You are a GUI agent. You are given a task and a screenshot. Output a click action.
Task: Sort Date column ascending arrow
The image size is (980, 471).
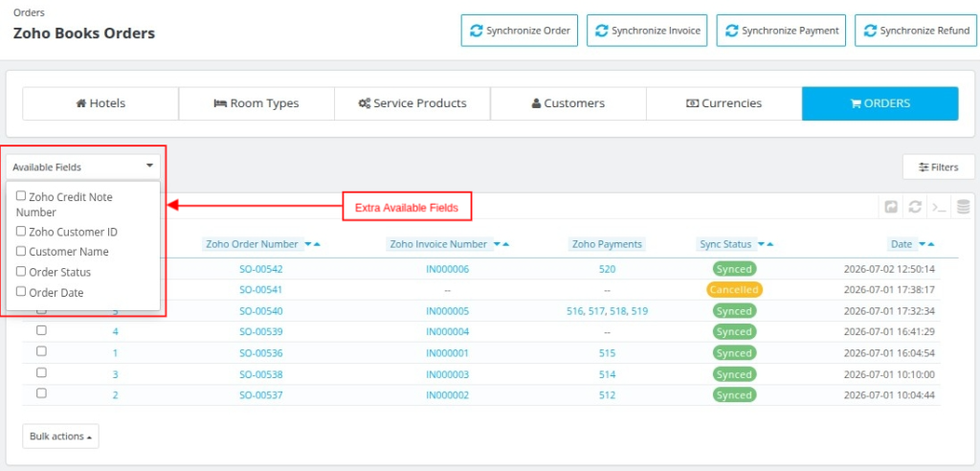(931, 244)
